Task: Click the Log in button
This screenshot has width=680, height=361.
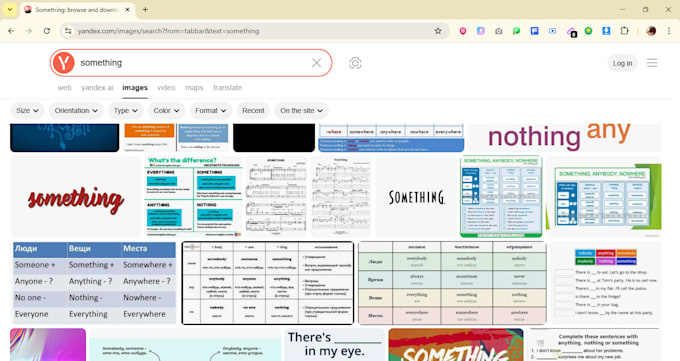Action: [x=622, y=63]
